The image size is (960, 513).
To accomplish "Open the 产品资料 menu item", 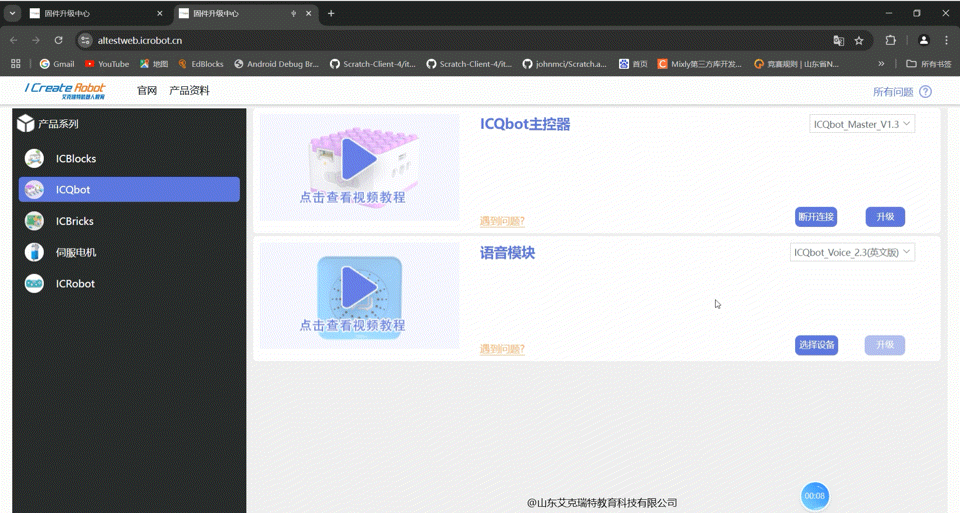I will 189,91.
